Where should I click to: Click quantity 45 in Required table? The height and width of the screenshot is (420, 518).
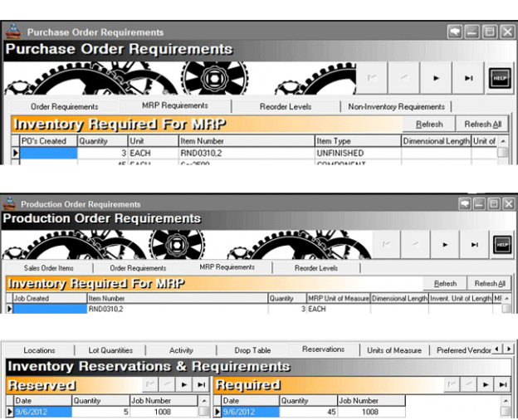(309, 412)
